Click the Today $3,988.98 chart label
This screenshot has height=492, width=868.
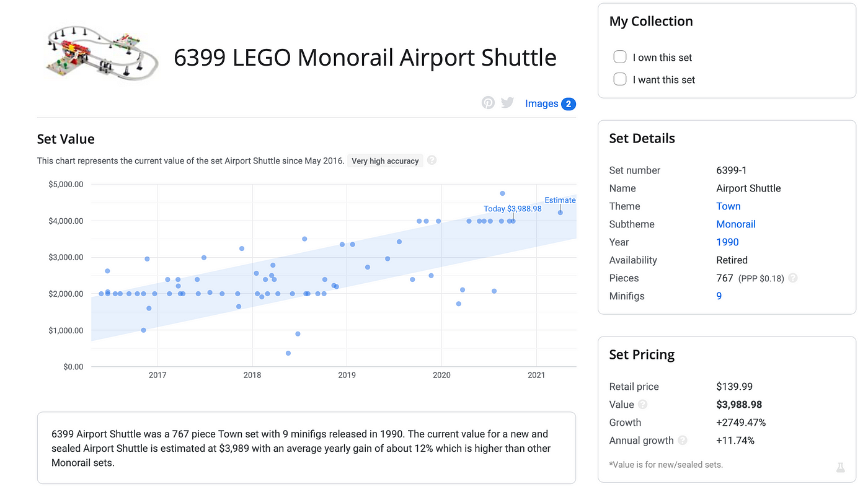click(513, 209)
